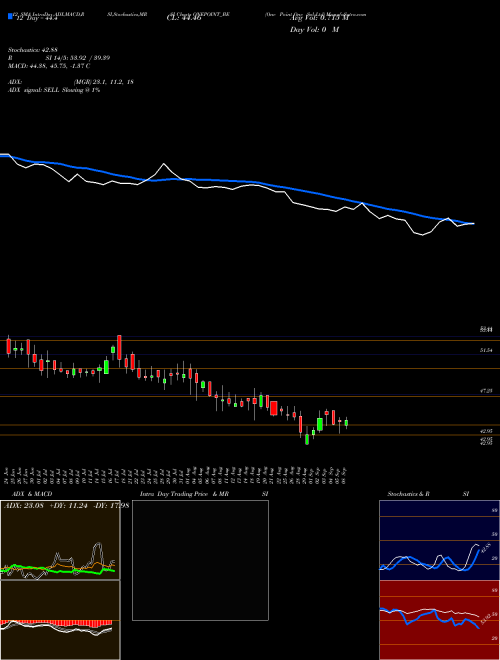Click the 47.23 price axis label

(x=486, y=391)
